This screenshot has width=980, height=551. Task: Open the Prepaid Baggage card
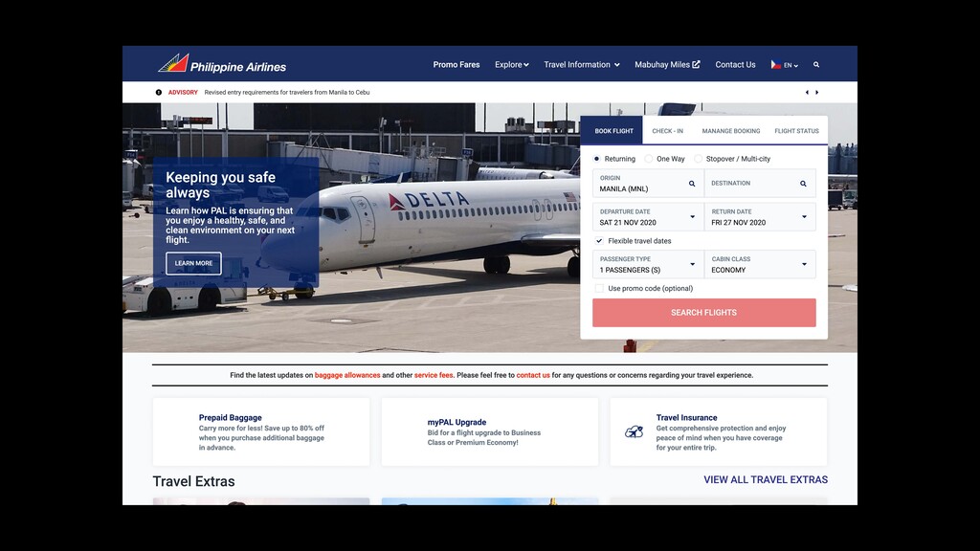pos(261,431)
